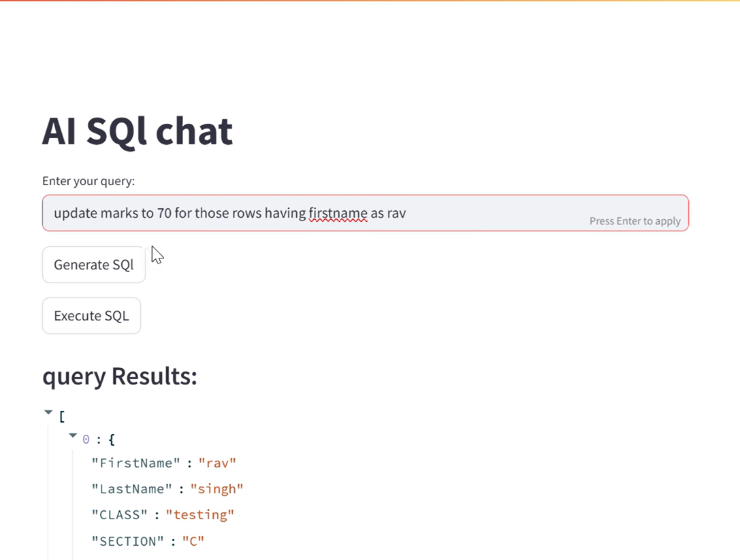Viewport: 740px width, 560px height.
Task: Click the "testing" value in results
Action: (x=200, y=515)
